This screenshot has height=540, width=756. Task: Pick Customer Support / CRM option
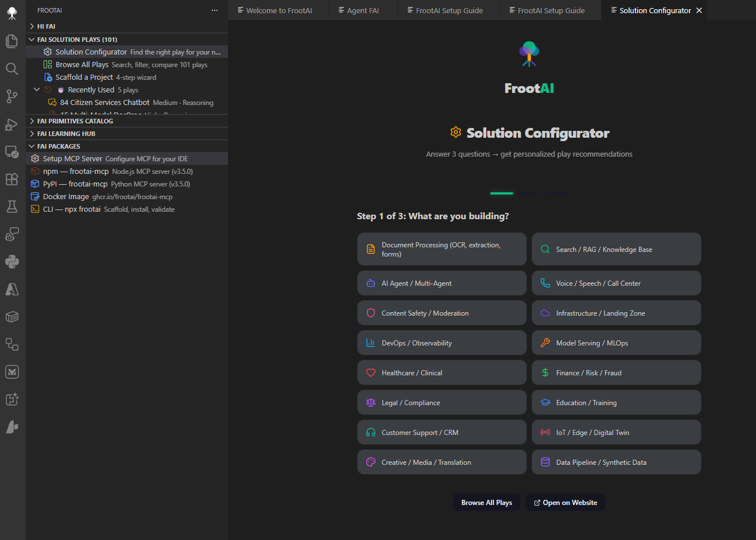pyautogui.click(x=441, y=432)
